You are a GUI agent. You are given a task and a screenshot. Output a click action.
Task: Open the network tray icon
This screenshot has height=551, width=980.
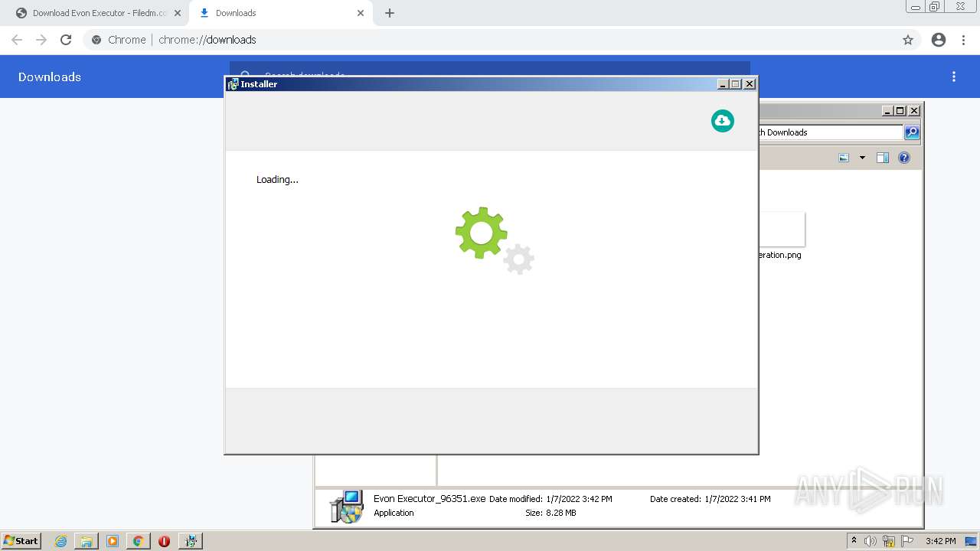(x=889, y=541)
